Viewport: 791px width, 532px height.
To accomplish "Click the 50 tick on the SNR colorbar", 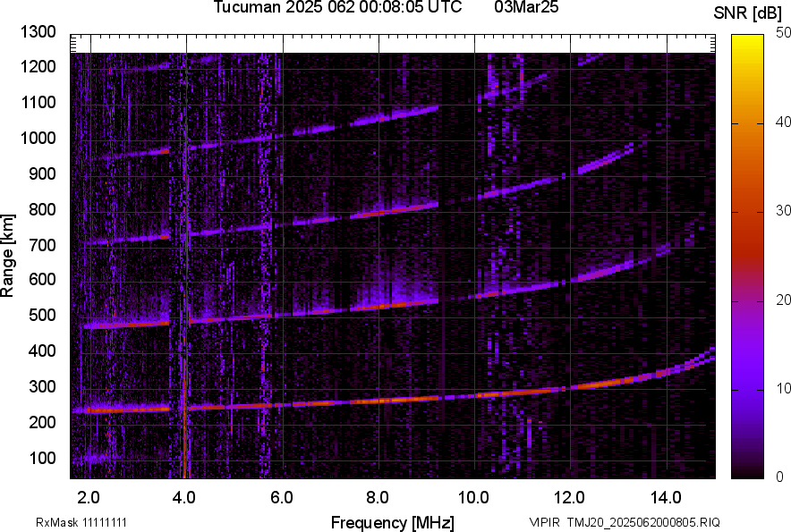I will pos(783,33).
